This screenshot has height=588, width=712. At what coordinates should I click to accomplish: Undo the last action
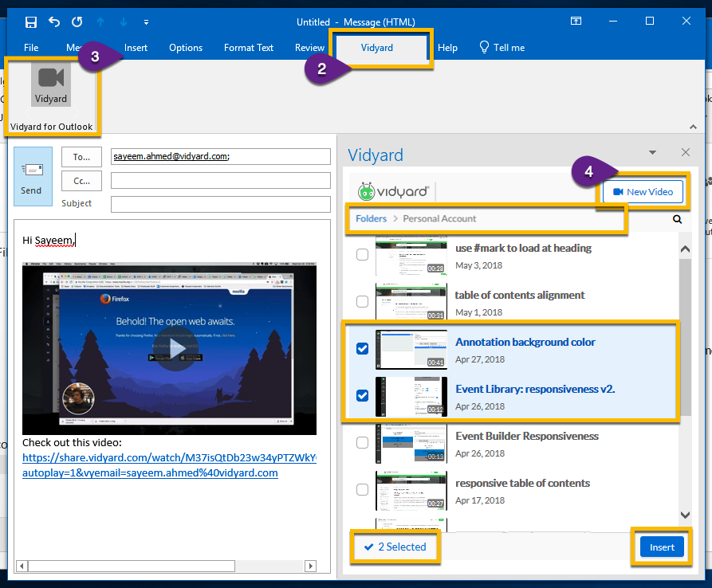click(x=54, y=22)
